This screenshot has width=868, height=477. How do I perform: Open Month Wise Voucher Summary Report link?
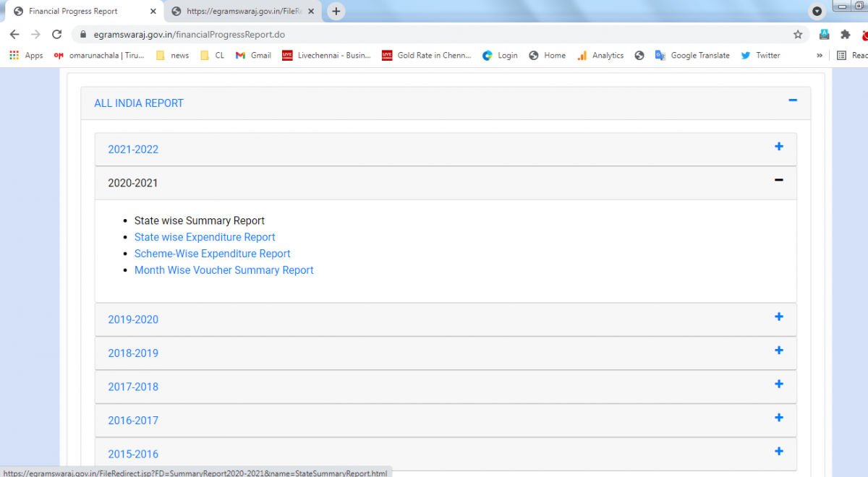(x=224, y=270)
